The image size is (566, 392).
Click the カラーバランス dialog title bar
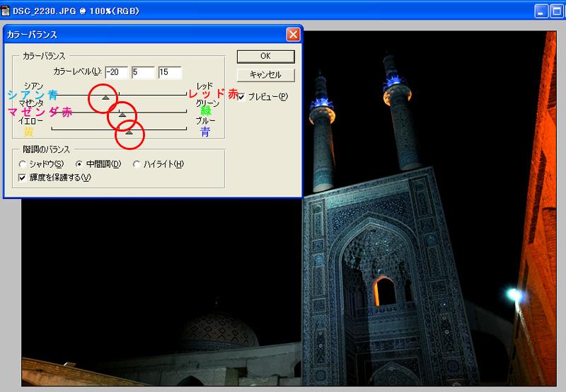coord(141,34)
